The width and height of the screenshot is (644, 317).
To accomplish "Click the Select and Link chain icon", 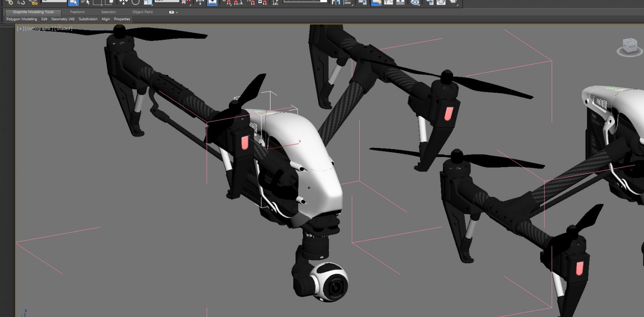I will (9, 3).
